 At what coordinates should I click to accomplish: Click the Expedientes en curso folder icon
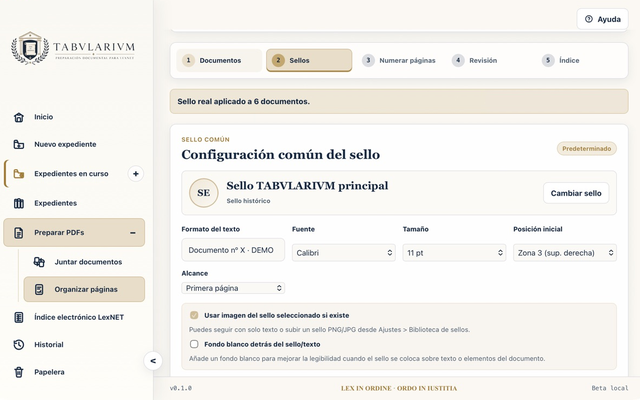[19, 174]
